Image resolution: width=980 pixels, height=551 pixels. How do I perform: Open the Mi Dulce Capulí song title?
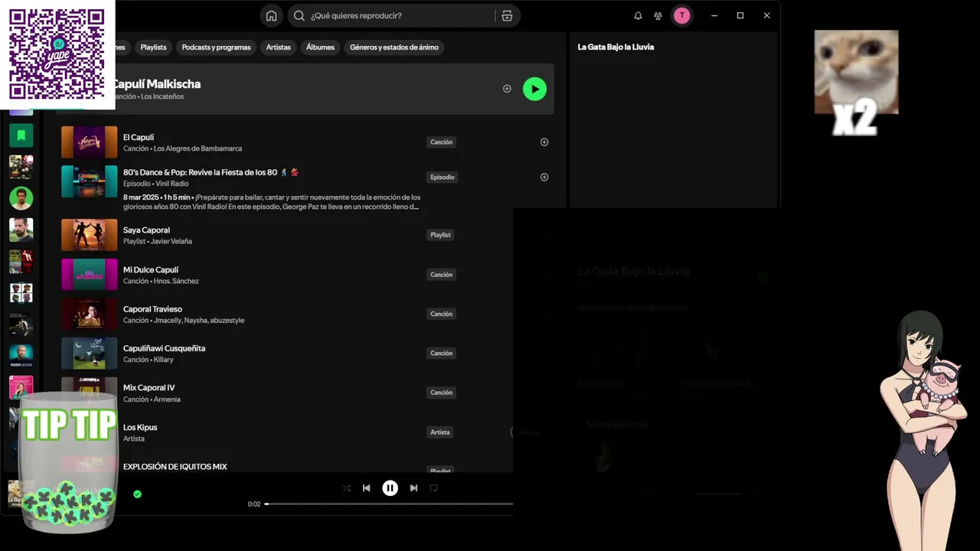(151, 270)
